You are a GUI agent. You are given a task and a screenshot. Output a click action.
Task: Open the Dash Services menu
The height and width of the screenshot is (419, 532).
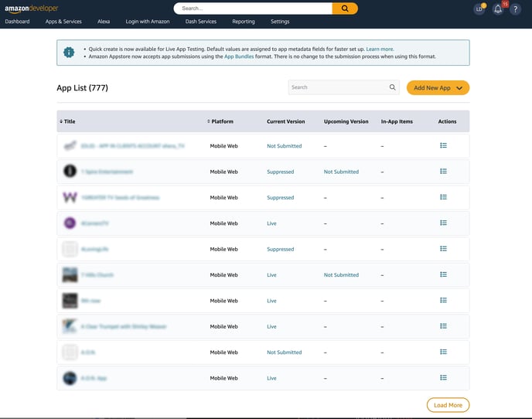click(200, 22)
